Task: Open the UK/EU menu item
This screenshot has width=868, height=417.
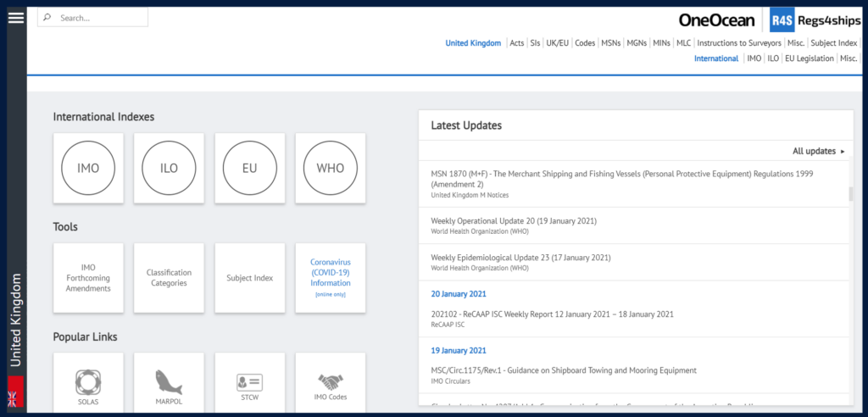Action: [558, 42]
